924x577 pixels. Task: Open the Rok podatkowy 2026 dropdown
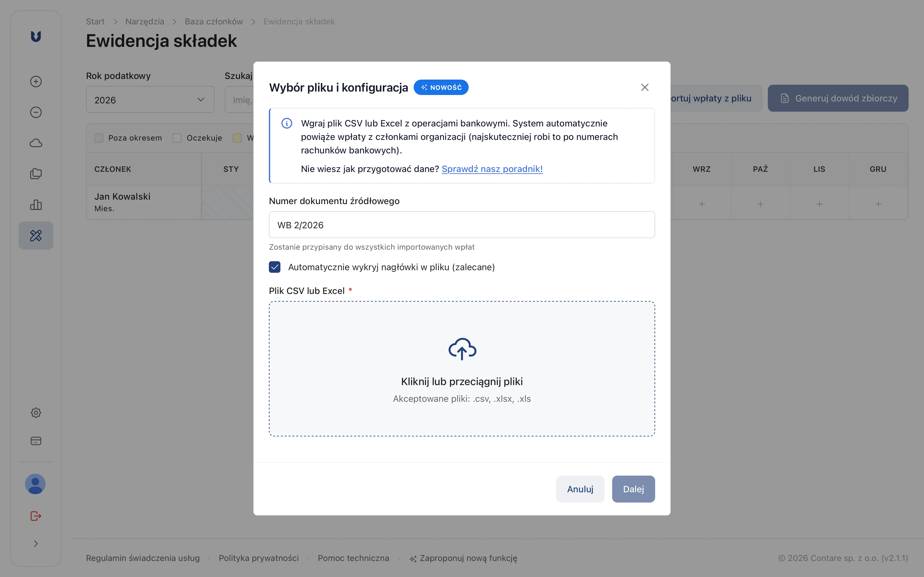[x=150, y=100]
